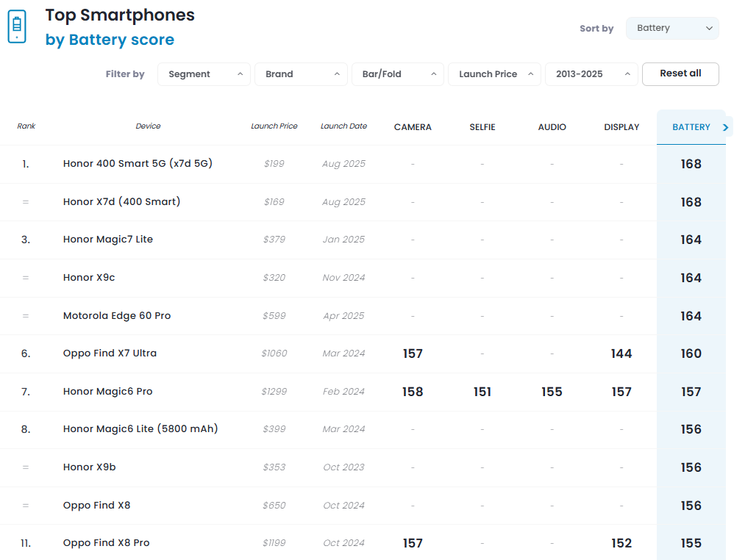Open the Oppo Find X7 Ultra page
The image size is (734, 560).
110,353
